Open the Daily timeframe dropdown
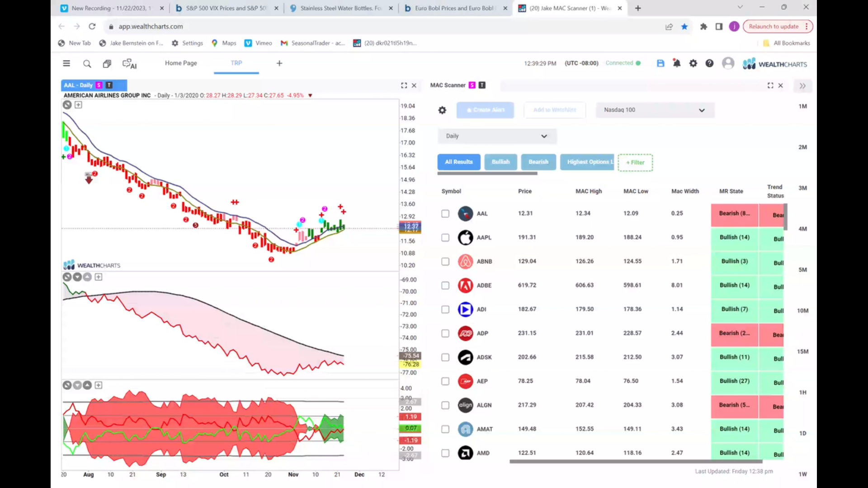 coord(497,136)
